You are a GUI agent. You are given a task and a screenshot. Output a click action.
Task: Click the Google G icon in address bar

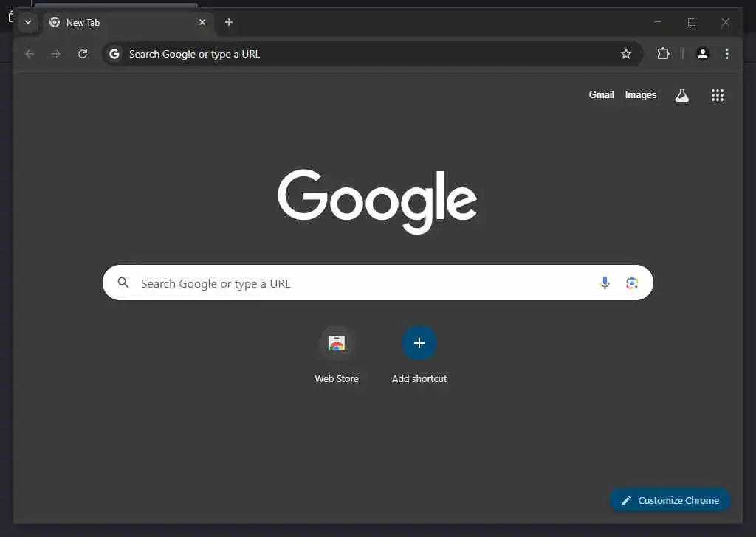(x=114, y=54)
